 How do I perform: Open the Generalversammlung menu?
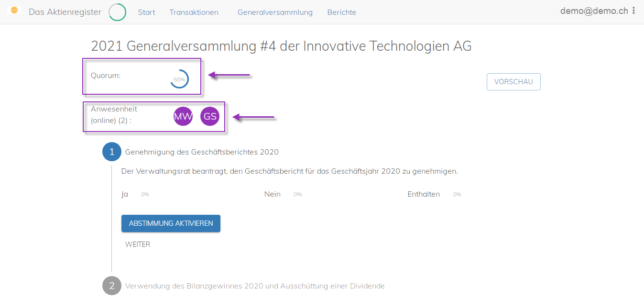pyautogui.click(x=275, y=12)
